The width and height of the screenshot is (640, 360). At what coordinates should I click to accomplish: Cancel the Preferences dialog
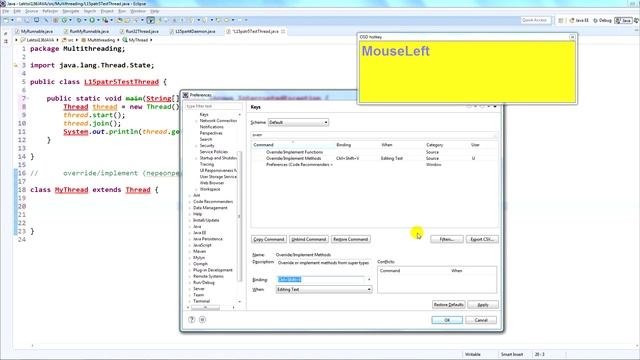pos(481,320)
